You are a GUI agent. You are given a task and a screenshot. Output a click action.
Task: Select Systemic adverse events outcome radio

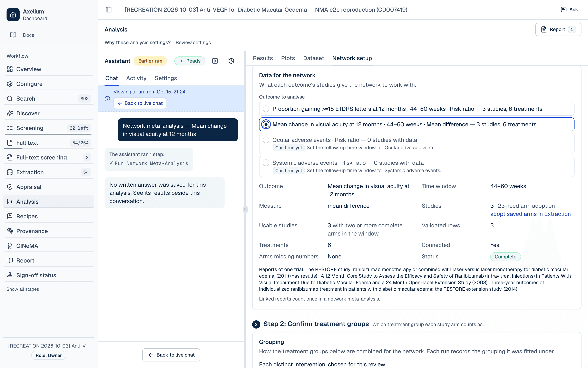point(266,163)
